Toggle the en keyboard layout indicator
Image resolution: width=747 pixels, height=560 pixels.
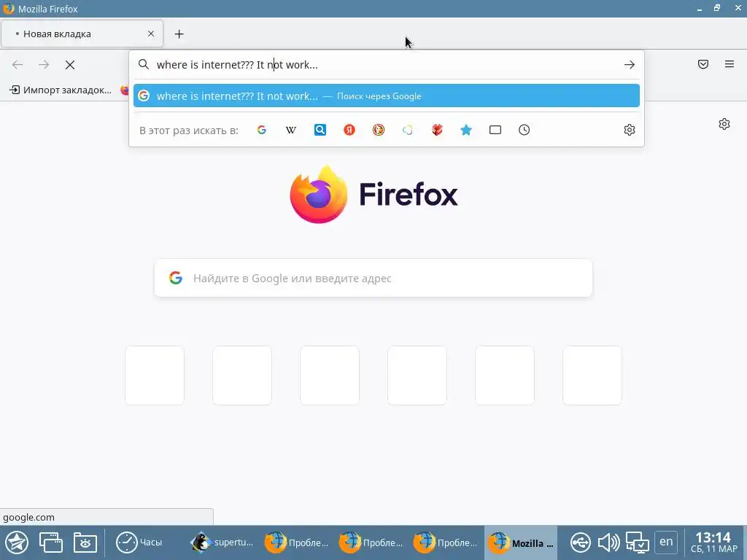[666, 542]
